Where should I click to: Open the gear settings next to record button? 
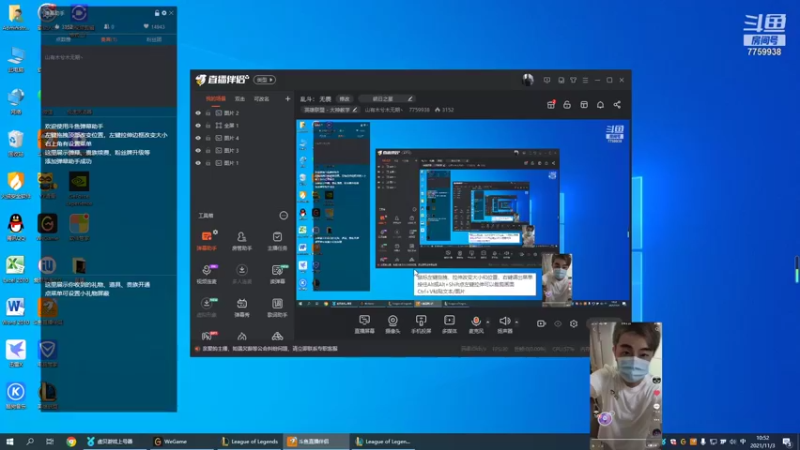point(573,323)
